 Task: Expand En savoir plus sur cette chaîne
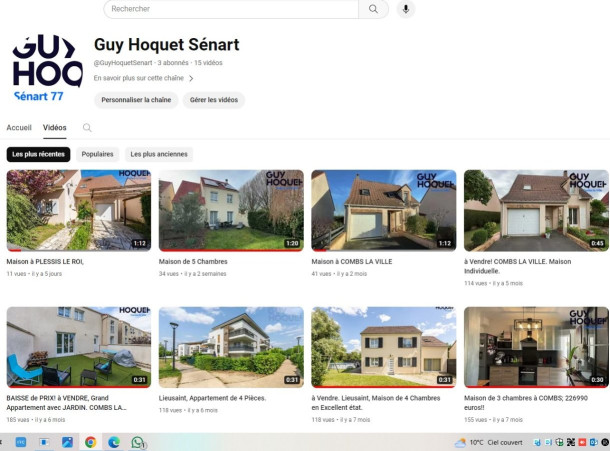(x=143, y=78)
